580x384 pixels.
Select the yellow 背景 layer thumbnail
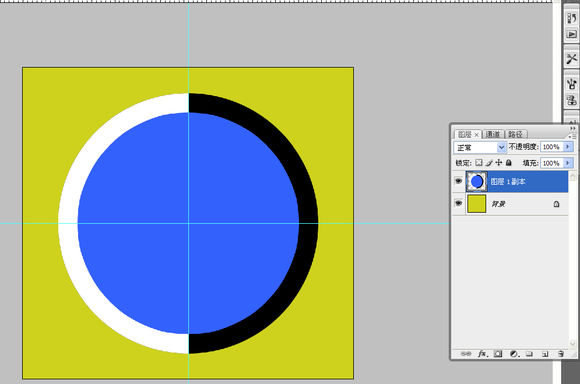[x=476, y=204]
